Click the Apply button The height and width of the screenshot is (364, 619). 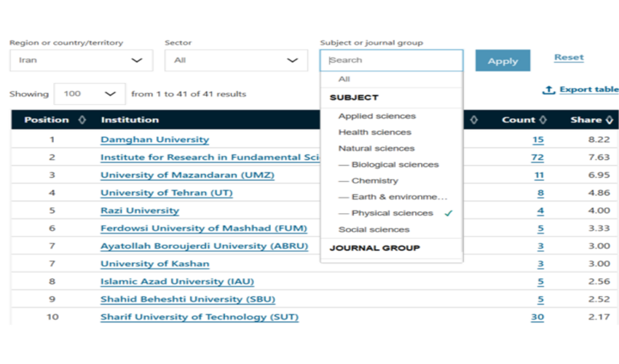point(502,61)
